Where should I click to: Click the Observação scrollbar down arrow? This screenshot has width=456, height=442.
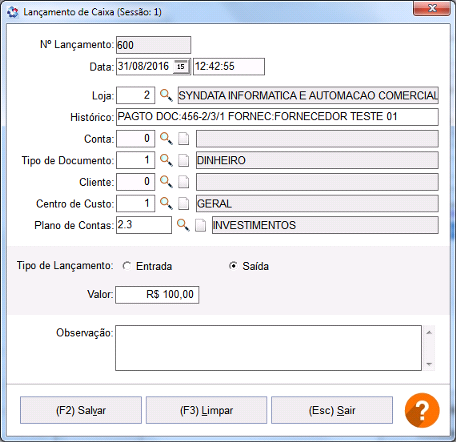(x=429, y=364)
